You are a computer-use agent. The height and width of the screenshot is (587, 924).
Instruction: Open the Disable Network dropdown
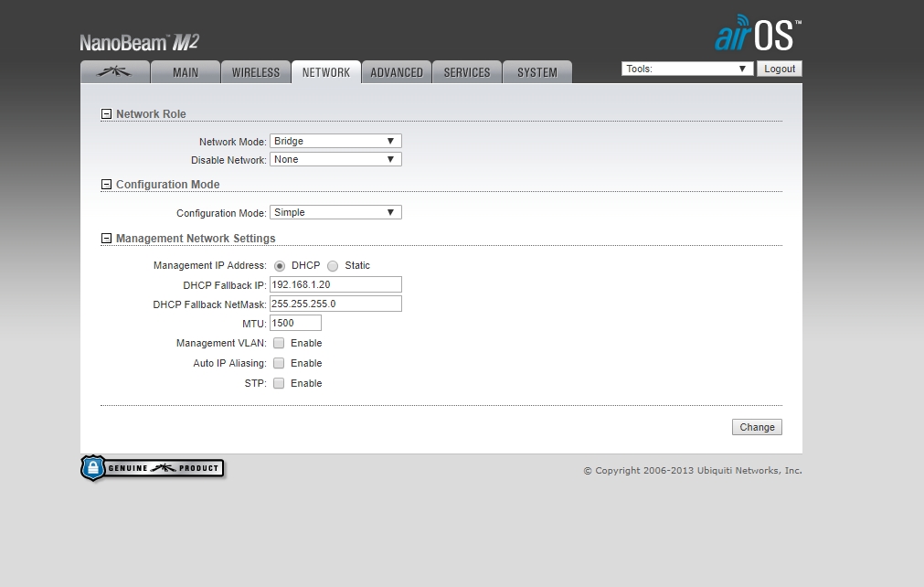click(336, 160)
